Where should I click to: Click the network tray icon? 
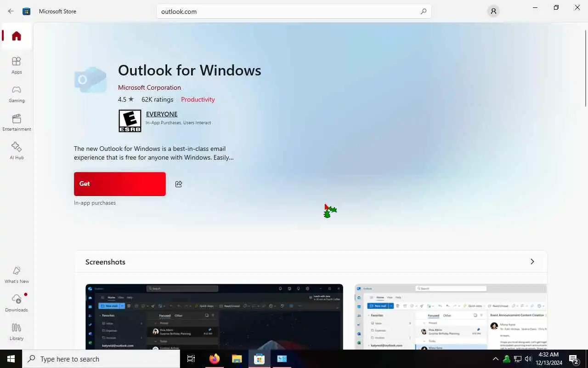tap(518, 359)
